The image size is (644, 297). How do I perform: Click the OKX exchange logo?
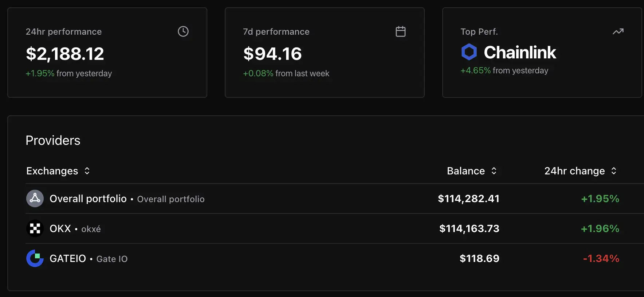pos(35,228)
